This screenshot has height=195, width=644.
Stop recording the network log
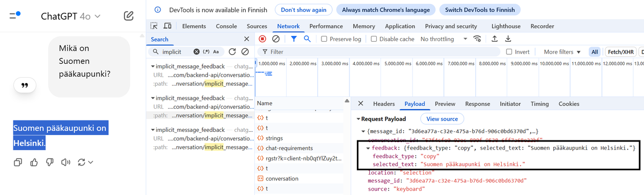pos(262,39)
